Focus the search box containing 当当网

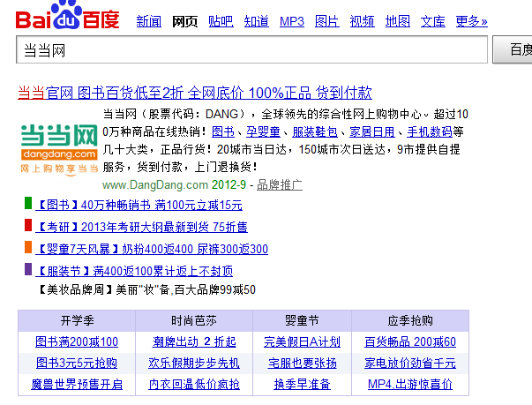251,52
